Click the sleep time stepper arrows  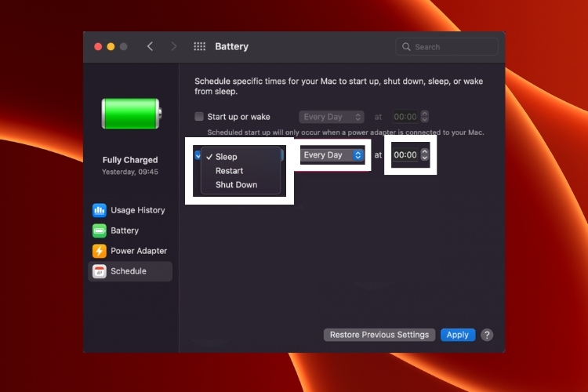425,155
